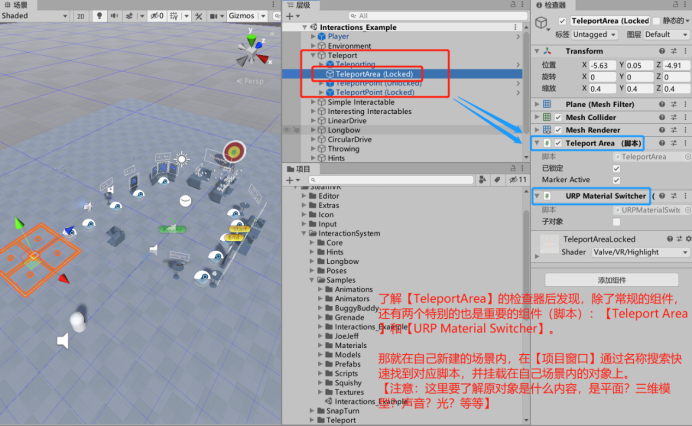This screenshot has width=692, height=426.
Task: Toggle the scene grid visibility icon
Action: coord(174,16)
